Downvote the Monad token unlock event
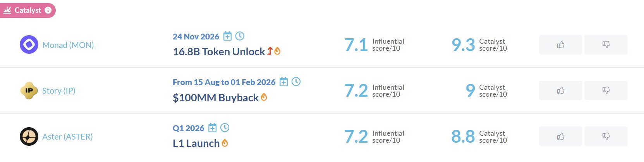Image resolution: width=644 pixels, height=162 pixels. click(606, 45)
